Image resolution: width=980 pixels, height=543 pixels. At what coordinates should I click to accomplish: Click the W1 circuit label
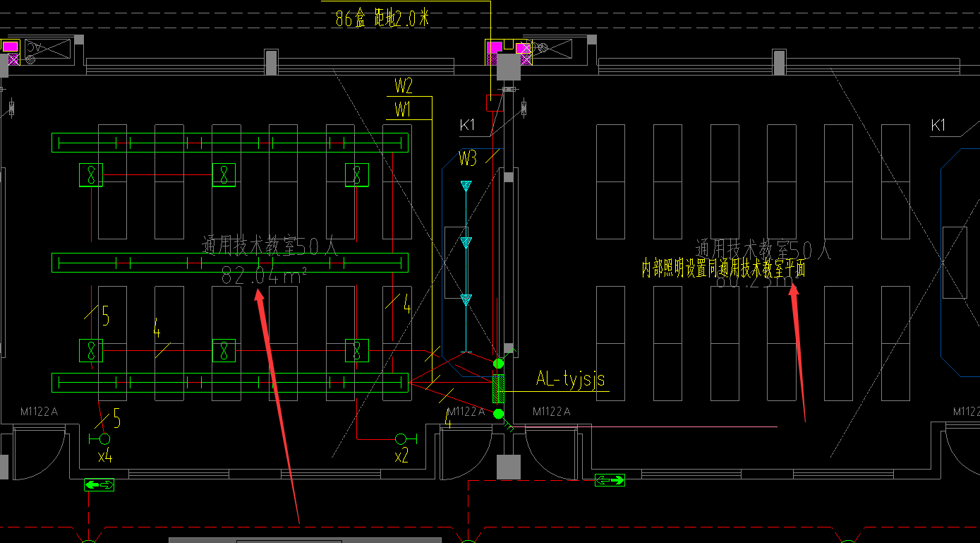[403, 109]
